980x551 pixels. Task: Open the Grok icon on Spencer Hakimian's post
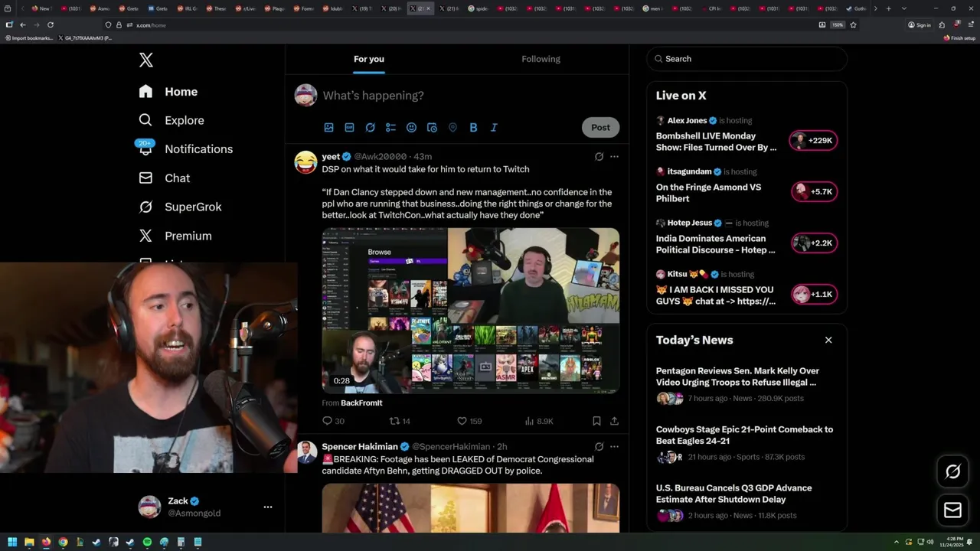tap(599, 447)
